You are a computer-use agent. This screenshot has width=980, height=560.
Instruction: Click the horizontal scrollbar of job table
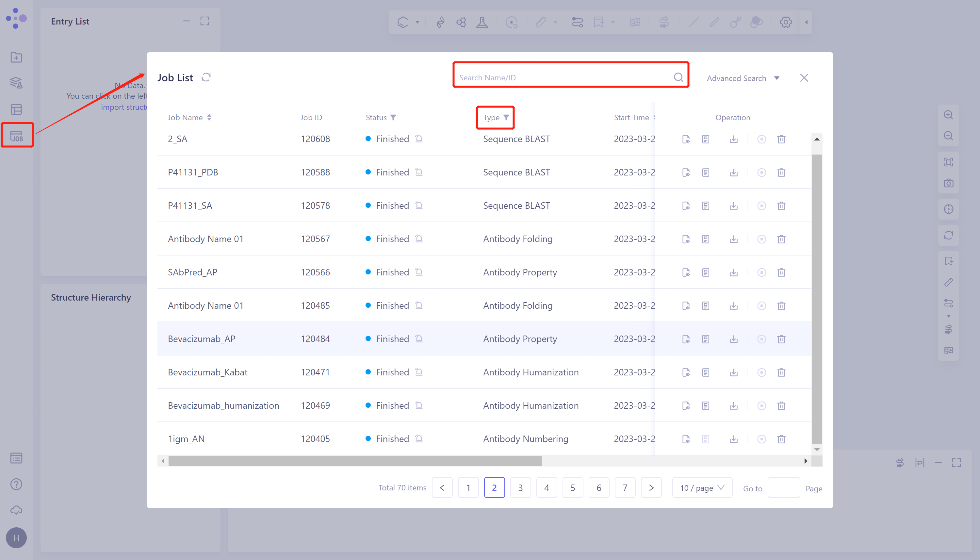coord(355,461)
